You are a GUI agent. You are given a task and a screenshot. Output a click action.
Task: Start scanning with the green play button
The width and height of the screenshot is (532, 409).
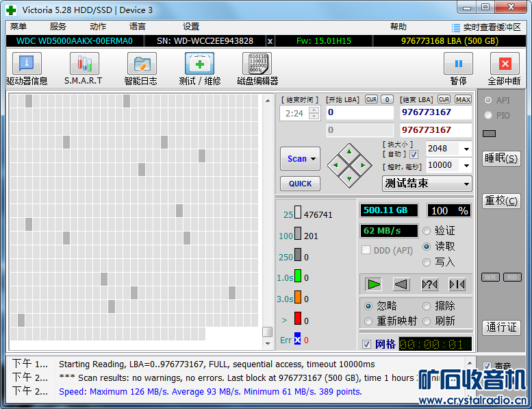[374, 284]
